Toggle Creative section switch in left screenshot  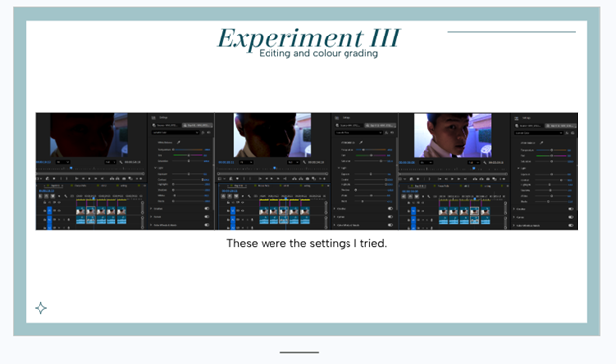tap(207, 209)
